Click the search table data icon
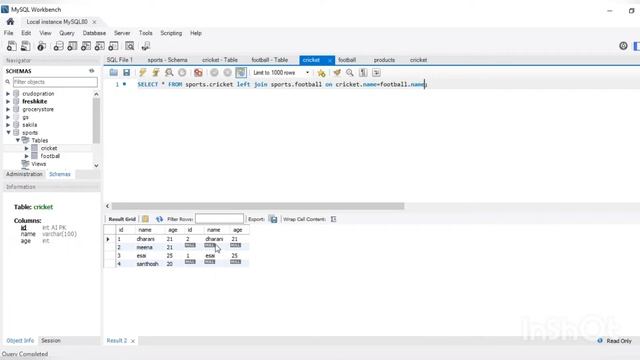The height and width of the screenshot is (360, 640). click(130, 46)
